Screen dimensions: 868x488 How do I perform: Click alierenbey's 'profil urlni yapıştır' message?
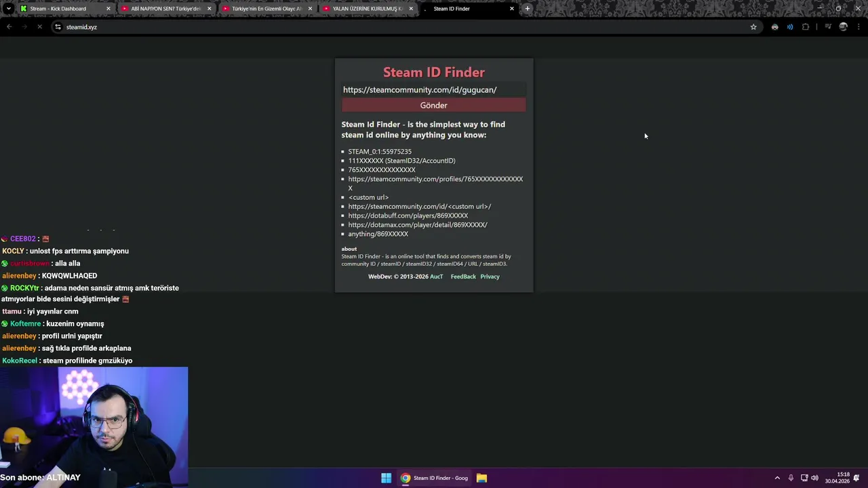[52, 336]
